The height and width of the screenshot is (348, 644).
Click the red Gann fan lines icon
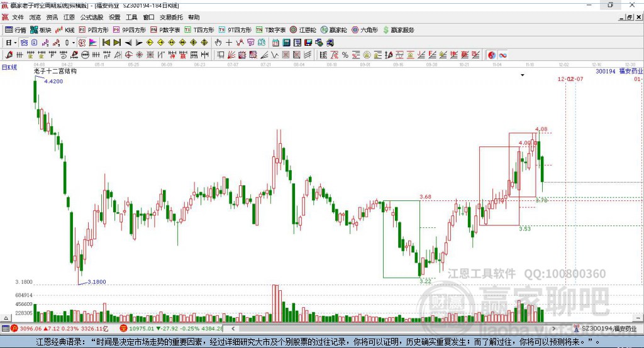click(232, 55)
